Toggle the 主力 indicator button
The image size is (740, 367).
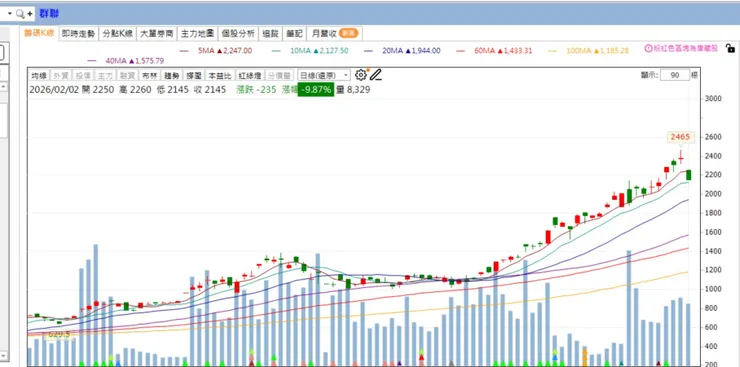click(105, 75)
